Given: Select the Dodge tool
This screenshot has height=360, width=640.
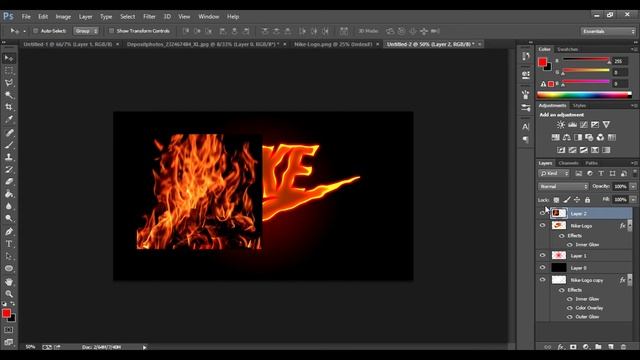Looking at the screenshot, I should (9, 218).
